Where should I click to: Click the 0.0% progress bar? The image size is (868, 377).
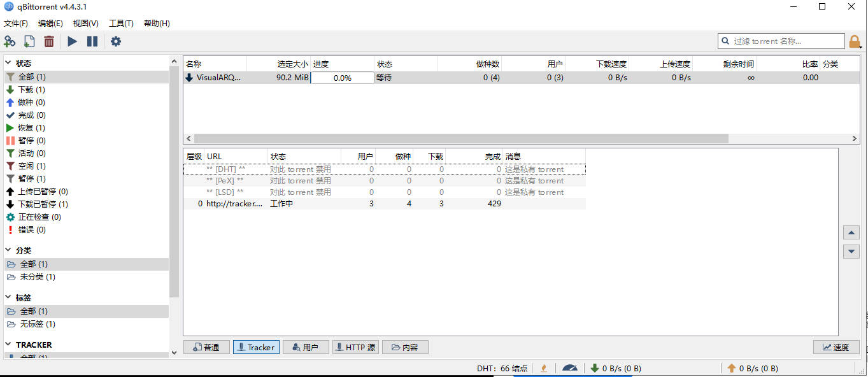click(x=342, y=78)
